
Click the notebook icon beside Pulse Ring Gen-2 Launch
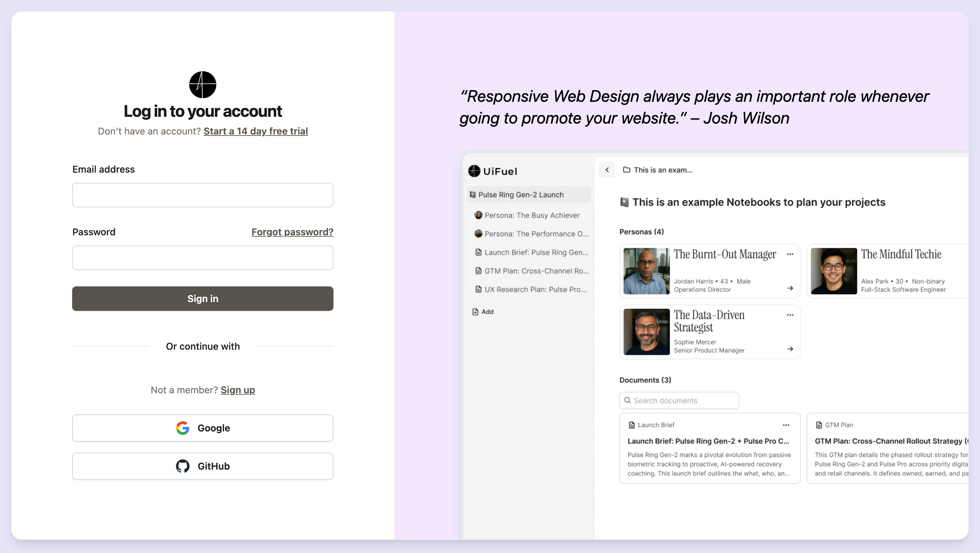tap(473, 194)
